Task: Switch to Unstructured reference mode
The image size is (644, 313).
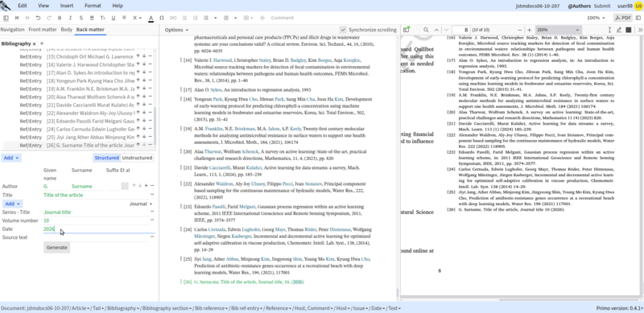Action: (x=137, y=158)
